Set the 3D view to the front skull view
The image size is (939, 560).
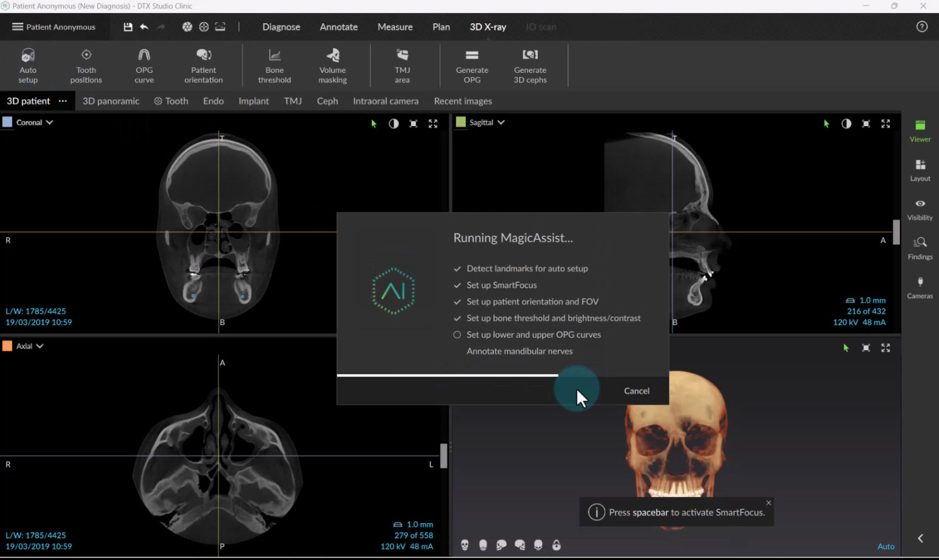coord(465,545)
